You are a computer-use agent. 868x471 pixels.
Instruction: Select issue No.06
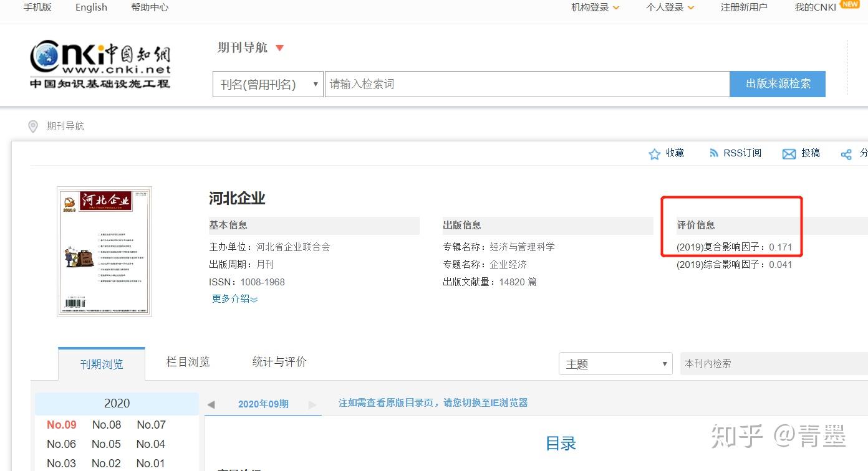click(62, 444)
